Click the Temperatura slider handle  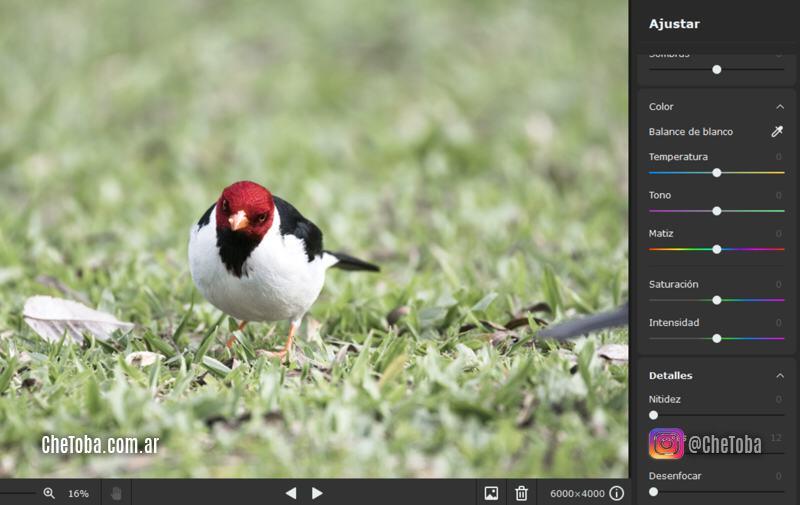pyautogui.click(x=717, y=173)
